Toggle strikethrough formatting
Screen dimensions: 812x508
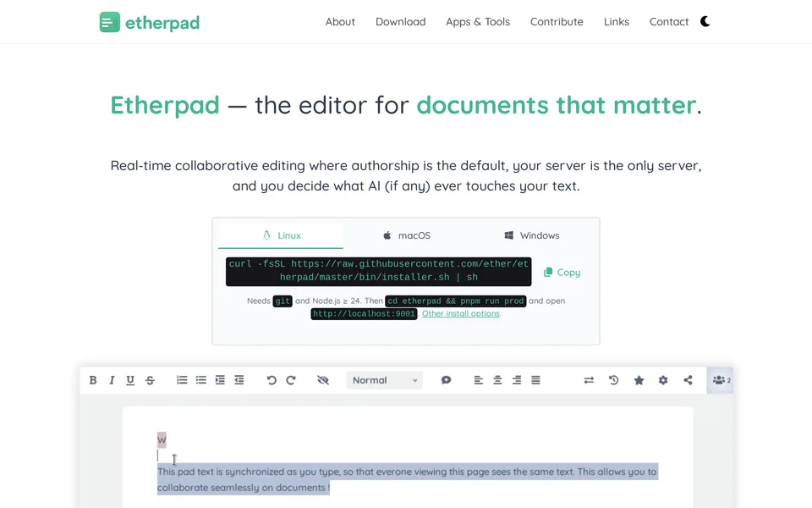click(x=150, y=380)
